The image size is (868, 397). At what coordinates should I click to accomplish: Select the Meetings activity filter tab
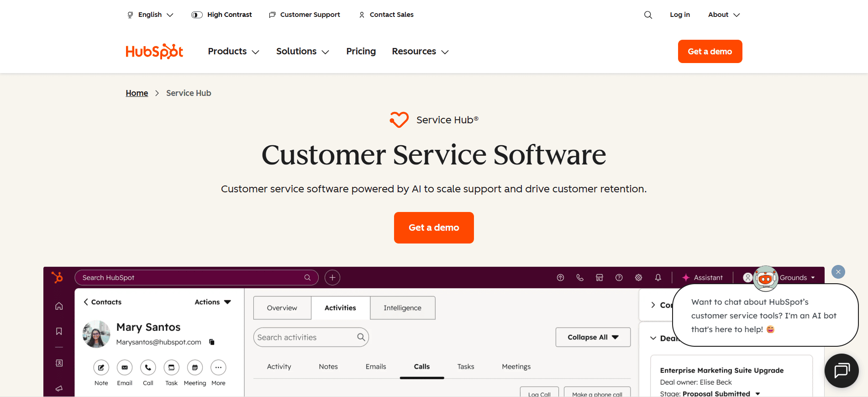516,366
